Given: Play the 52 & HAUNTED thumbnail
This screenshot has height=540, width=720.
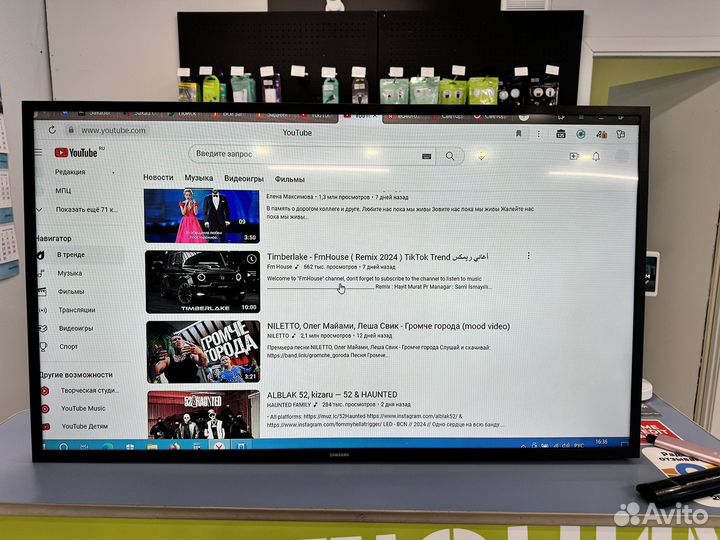Looking at the screenshot, I should pyautogui.click(x=204, y=415).
